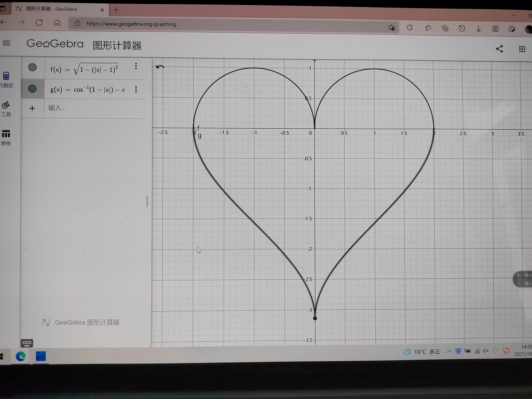Toggle visibility of function g(x)
This screenshot has width=532, height=399.
(x=32, y=89)
